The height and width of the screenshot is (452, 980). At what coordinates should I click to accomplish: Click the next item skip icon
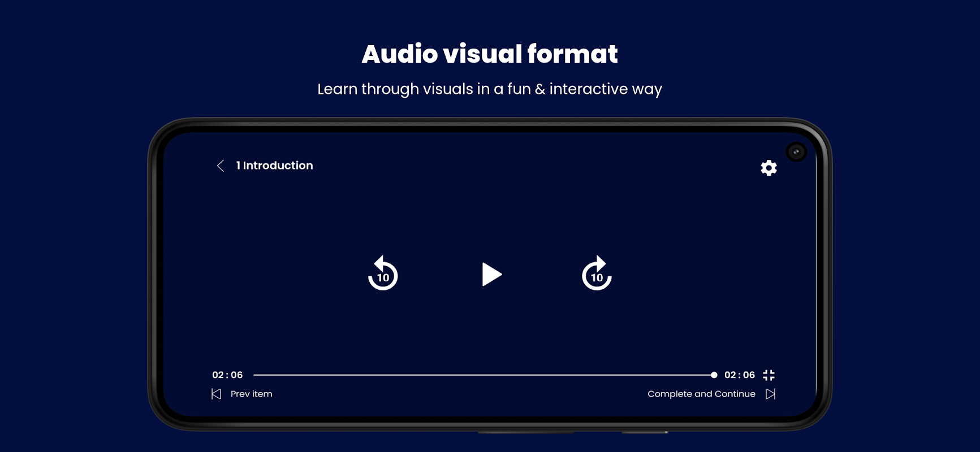[x=770, y=394]
